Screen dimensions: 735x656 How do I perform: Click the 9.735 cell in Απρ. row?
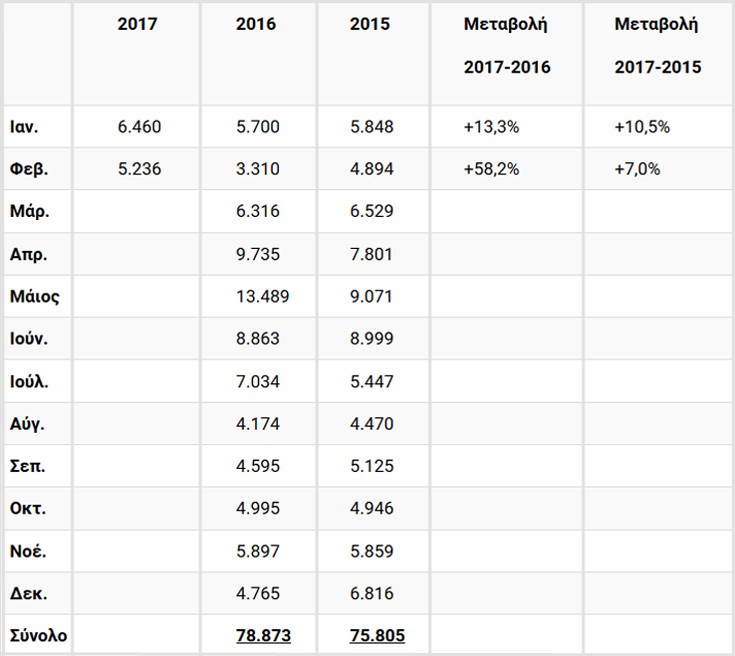click(258, 254)
